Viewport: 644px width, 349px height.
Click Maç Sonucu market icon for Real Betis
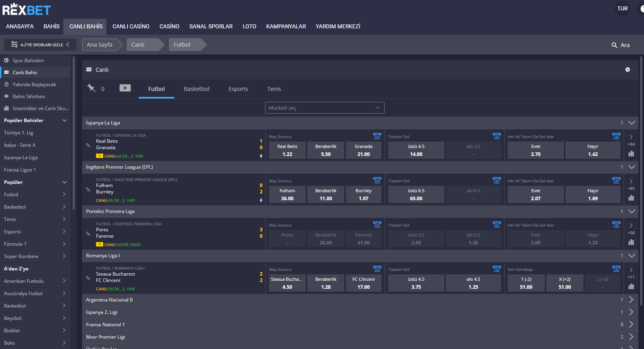[377, 136]
